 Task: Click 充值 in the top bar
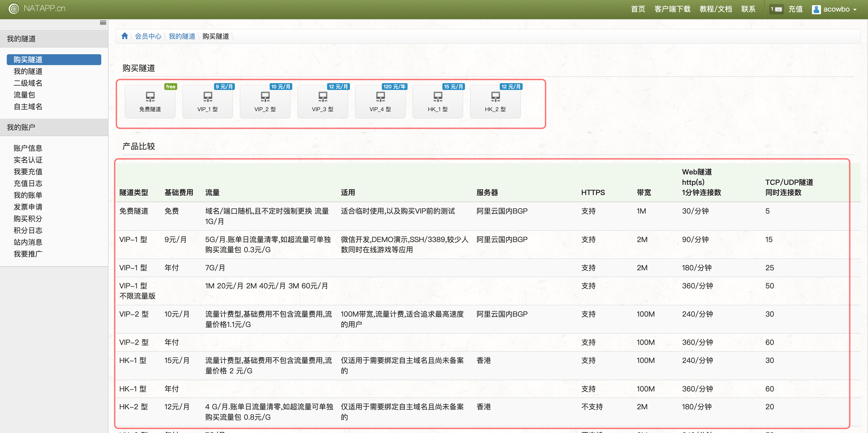pos(795,9)
